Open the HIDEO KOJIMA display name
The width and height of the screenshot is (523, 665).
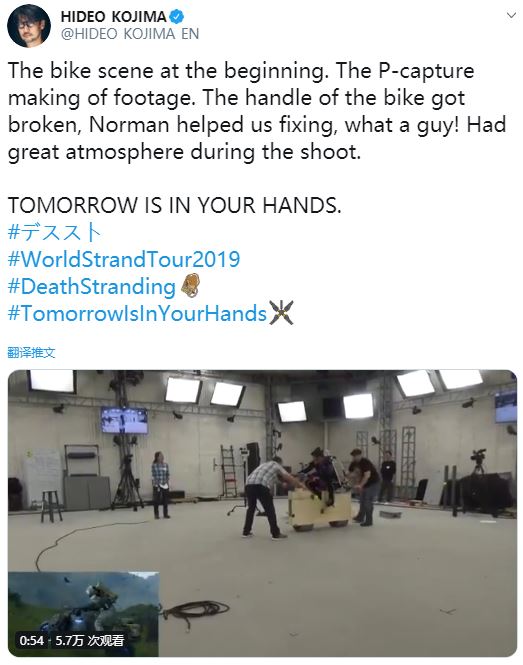click(113, 17)
